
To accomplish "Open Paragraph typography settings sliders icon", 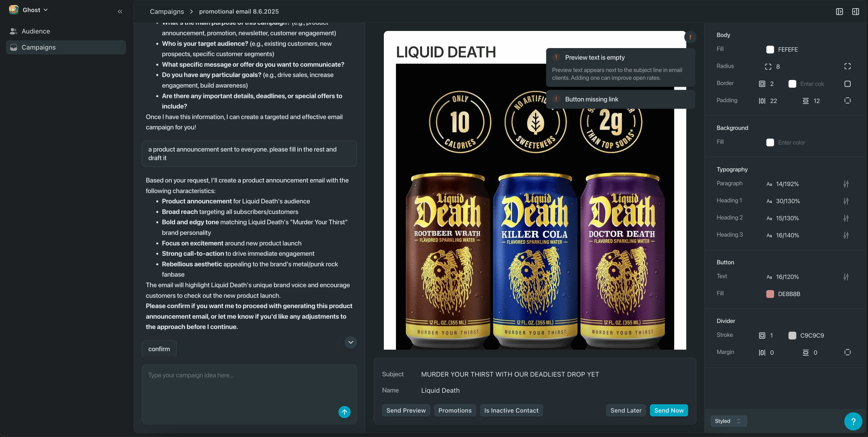I will click(x=846, y=184).
